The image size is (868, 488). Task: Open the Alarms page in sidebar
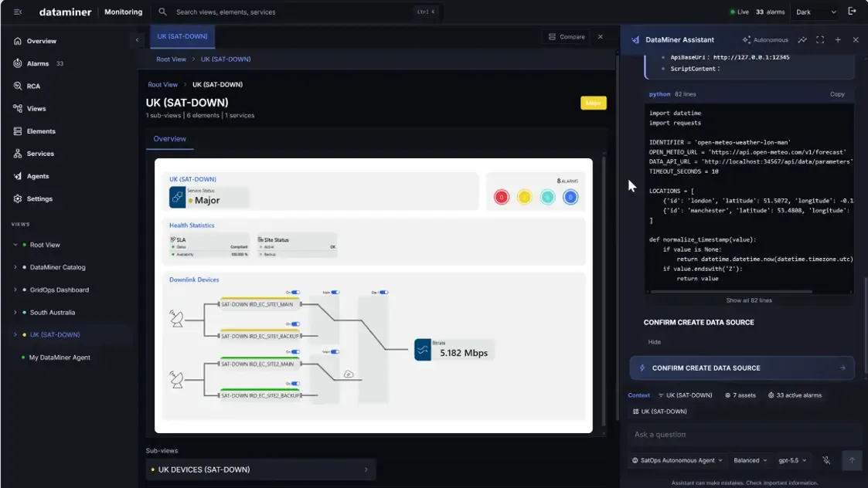click(x=38, y=63)
